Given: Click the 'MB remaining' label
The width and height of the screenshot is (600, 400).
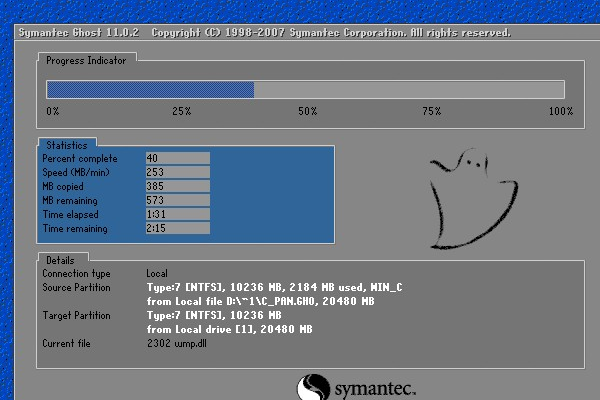Looking at the screenshot, I should [70, 201].
